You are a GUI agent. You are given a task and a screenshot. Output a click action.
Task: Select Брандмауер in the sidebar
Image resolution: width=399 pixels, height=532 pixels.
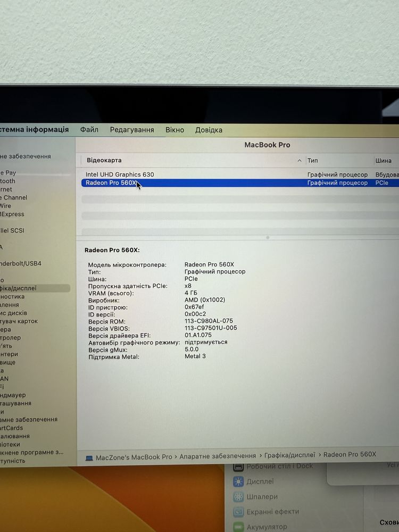coord(13,395)
